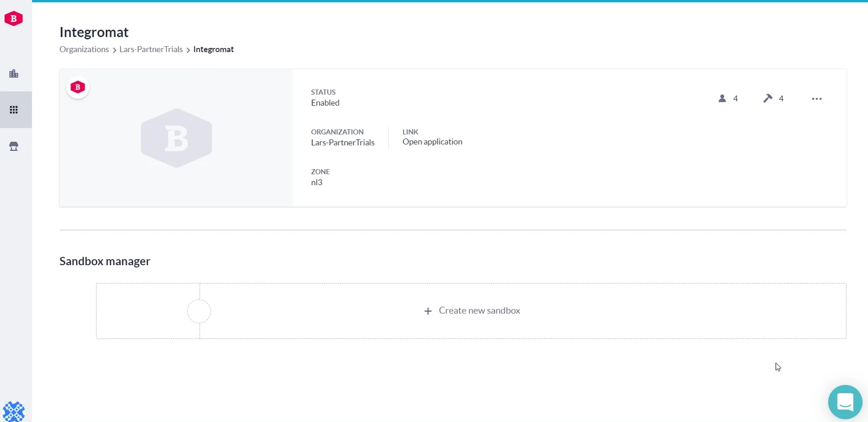Select the applications grid icon in sidebar
Screen dimensions: 868x422
click(14, 110)
